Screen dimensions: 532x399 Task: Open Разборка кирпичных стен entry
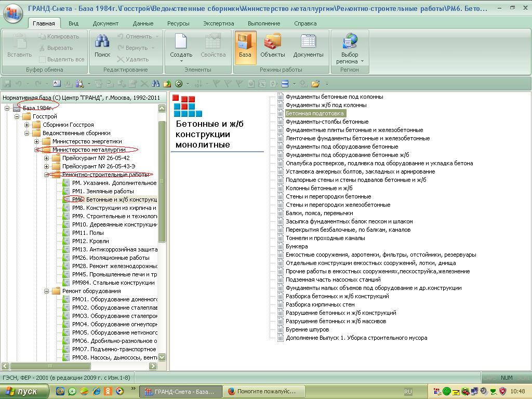[320, 304]
